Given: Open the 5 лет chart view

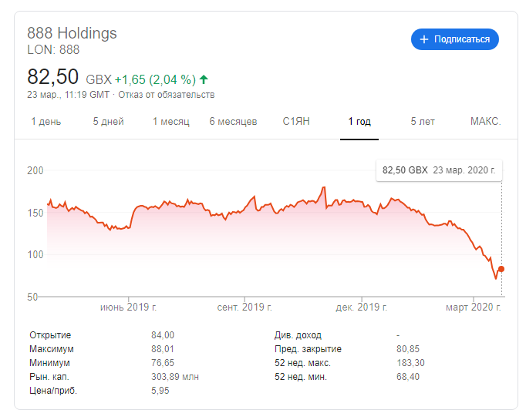Looking at the screenshot, I should (423, 122).
